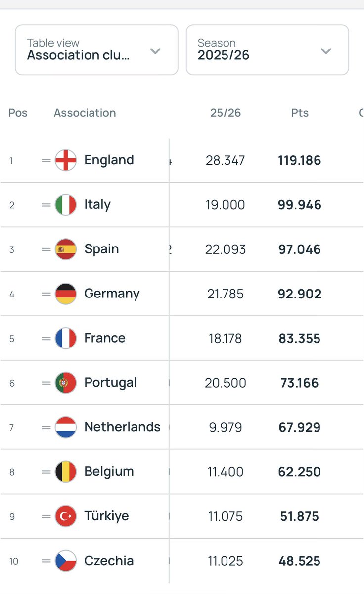This screenshot has width=364, height=594.
Task: Click the Portugal flag icon
Action: point(66,383)
